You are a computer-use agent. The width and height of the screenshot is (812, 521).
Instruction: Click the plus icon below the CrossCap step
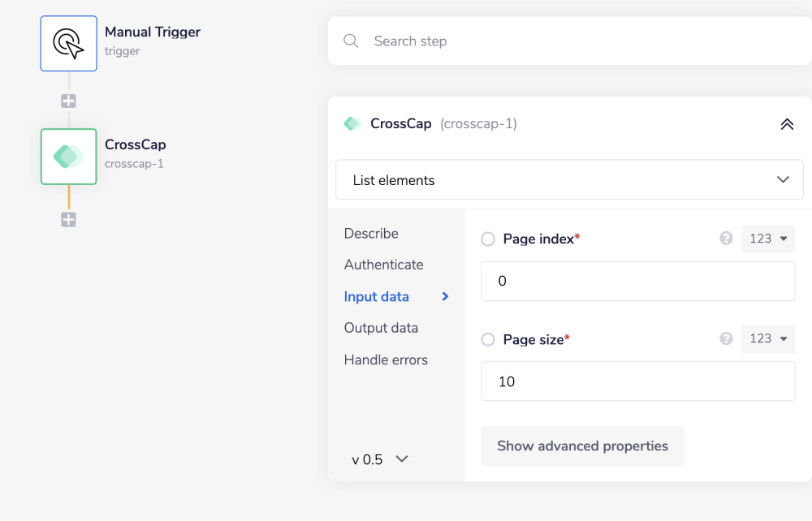pyautogui.click(x=68, y=219)
